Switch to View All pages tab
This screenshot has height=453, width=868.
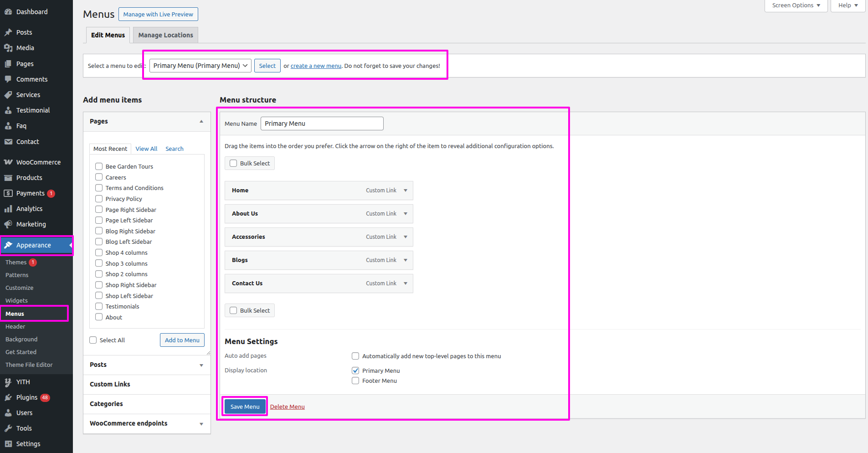(x=146, y=149)
